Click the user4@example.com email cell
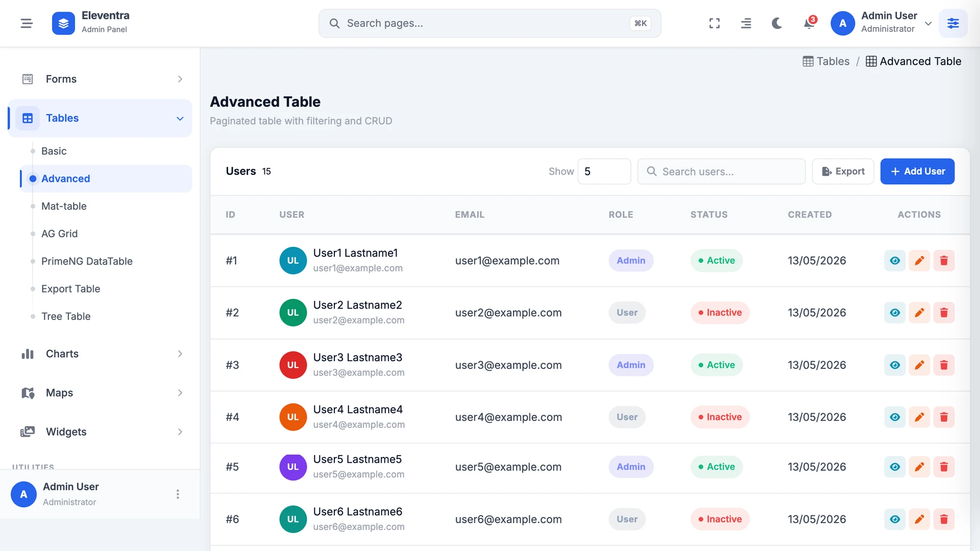 [x=508, y=417]
